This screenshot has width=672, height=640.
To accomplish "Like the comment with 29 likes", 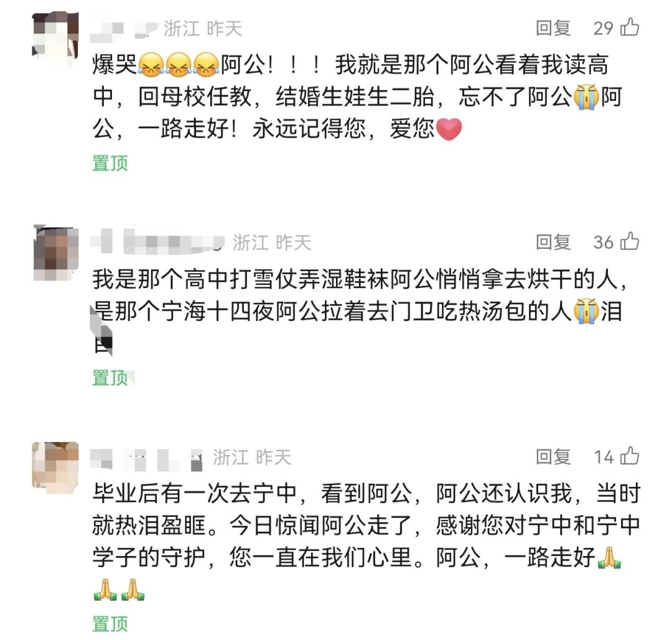I will (630, 27).
